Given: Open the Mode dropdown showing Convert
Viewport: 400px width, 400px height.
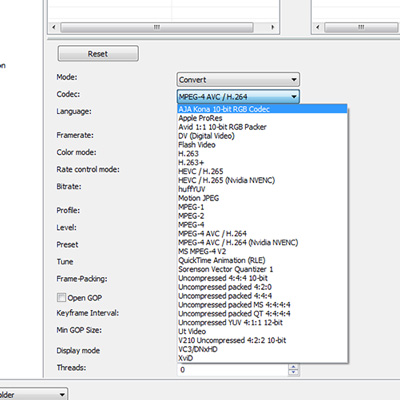Looking at the screenshot, I should coord(238,80).
